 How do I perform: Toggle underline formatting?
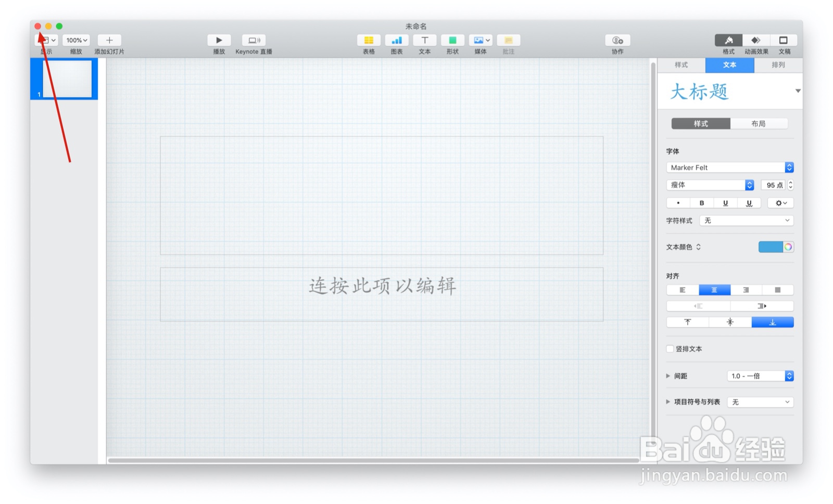coord(725,203)
